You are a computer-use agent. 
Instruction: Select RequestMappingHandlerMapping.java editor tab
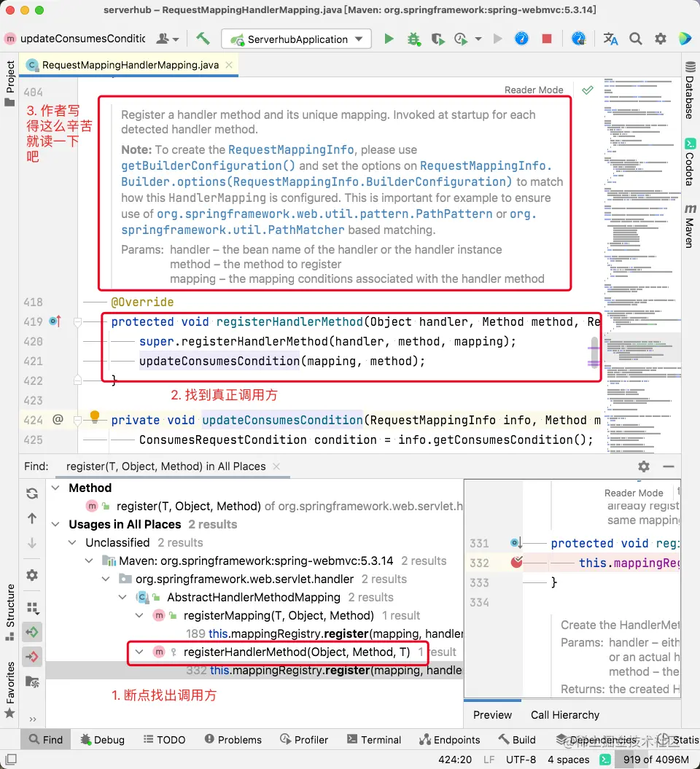pyautogui.click(x=130, y=65)
